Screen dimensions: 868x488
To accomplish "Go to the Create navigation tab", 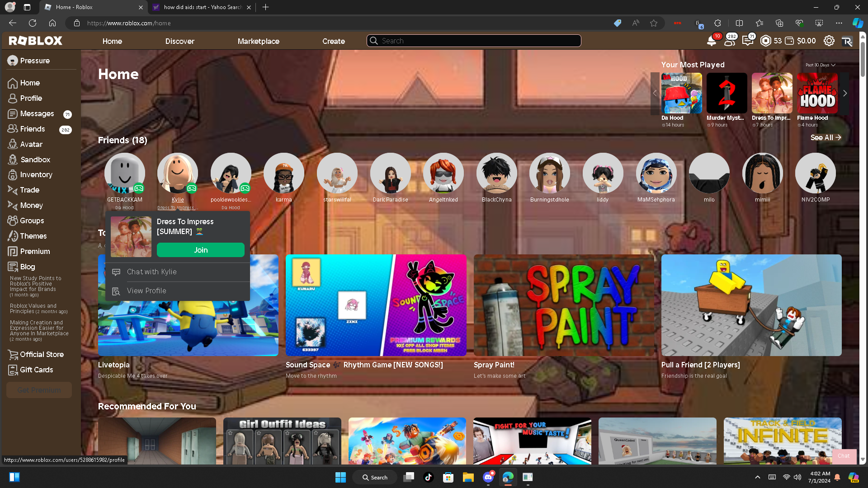I will tap(334, 41).
